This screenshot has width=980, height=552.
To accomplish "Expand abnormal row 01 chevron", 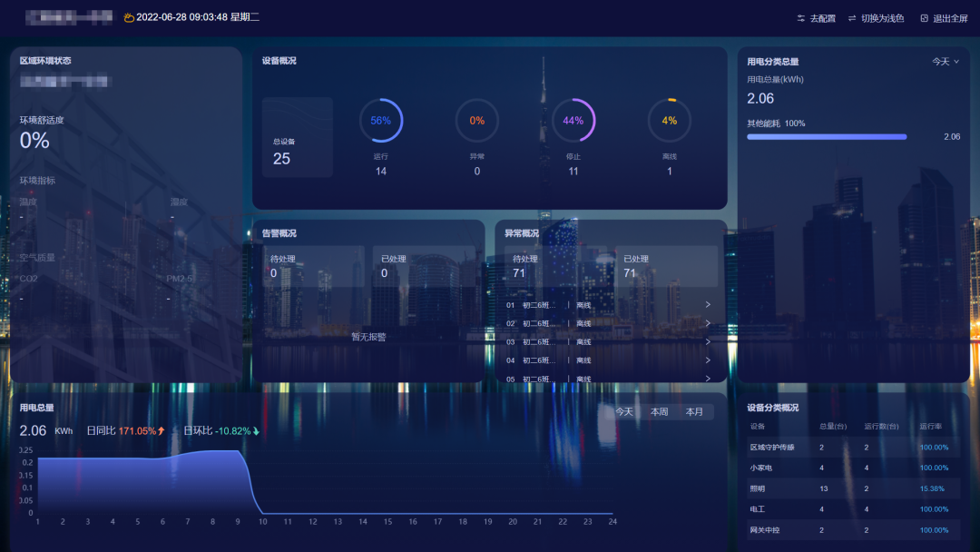I will 708,304.
